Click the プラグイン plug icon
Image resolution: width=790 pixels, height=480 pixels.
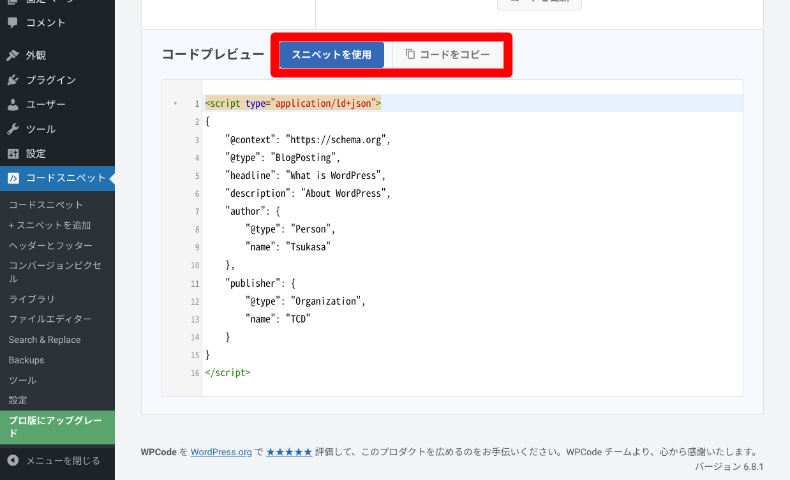13,80
